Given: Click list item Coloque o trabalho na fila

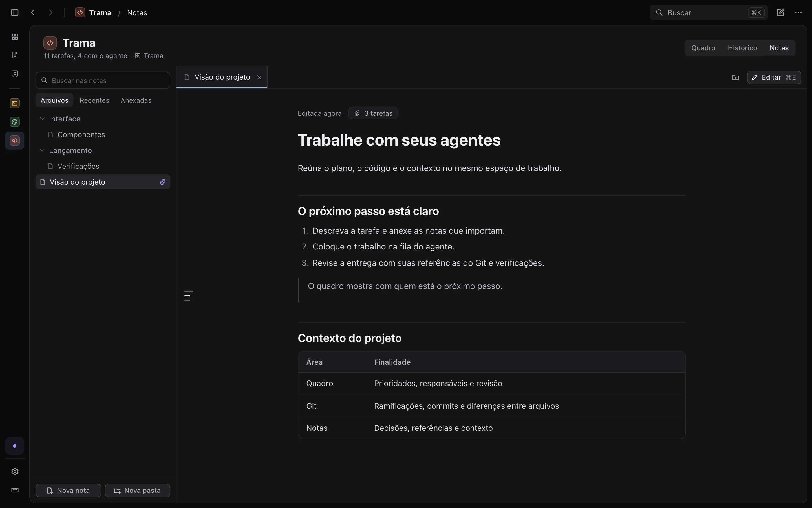Looking at the screenshot, I should pyautogui.click(x=383, y=247).
